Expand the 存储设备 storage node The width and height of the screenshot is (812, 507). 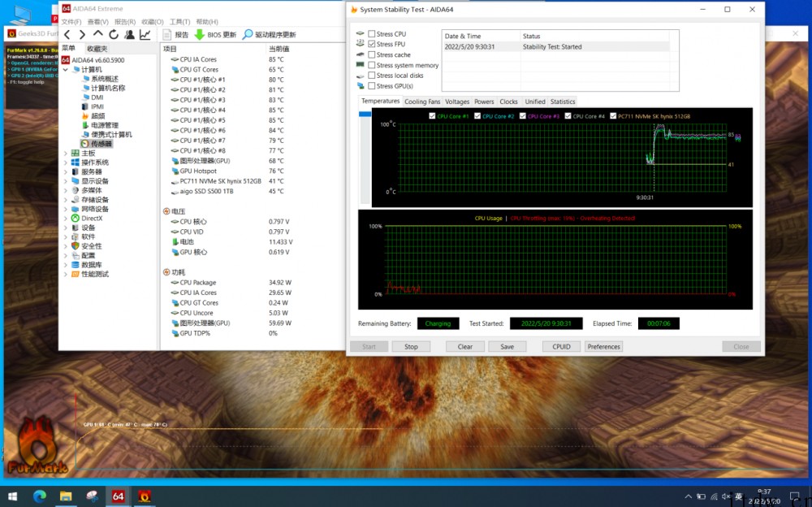(x=66, y=200)
